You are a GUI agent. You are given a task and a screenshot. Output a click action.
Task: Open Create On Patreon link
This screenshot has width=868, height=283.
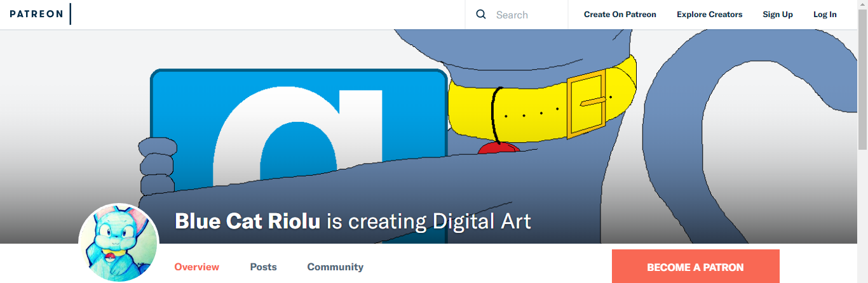coord(620,15)
